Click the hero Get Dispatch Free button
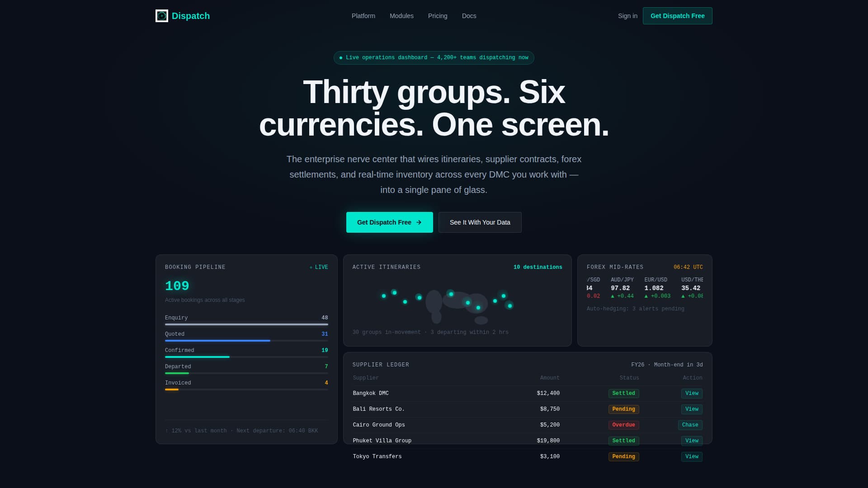 389,222
